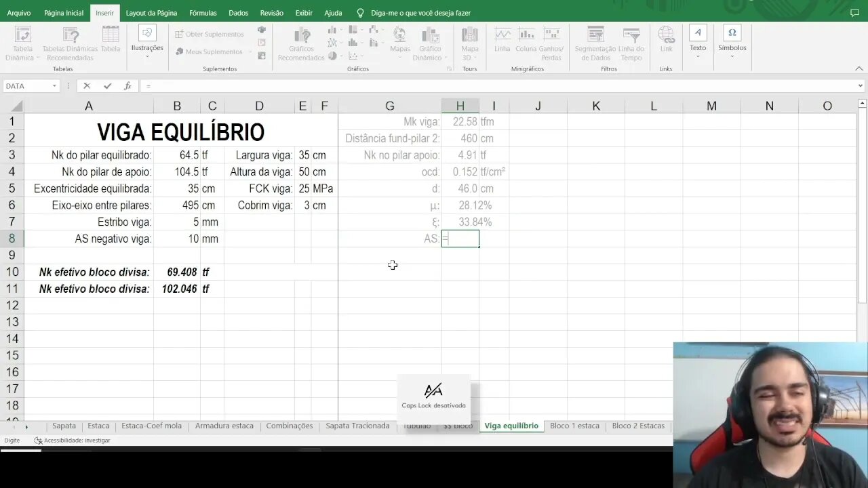
Task: Click the 69.408 value cell
Action: click(177, 272)
